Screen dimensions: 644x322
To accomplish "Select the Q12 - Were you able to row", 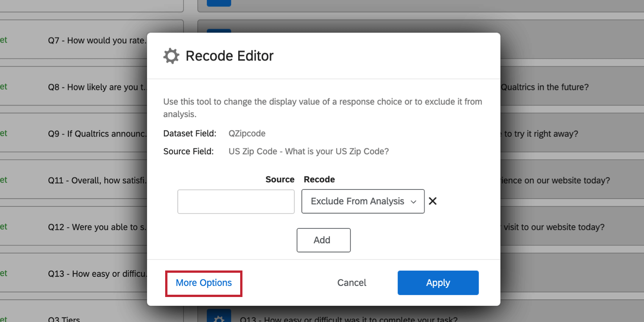I will (x=97, y=227).
